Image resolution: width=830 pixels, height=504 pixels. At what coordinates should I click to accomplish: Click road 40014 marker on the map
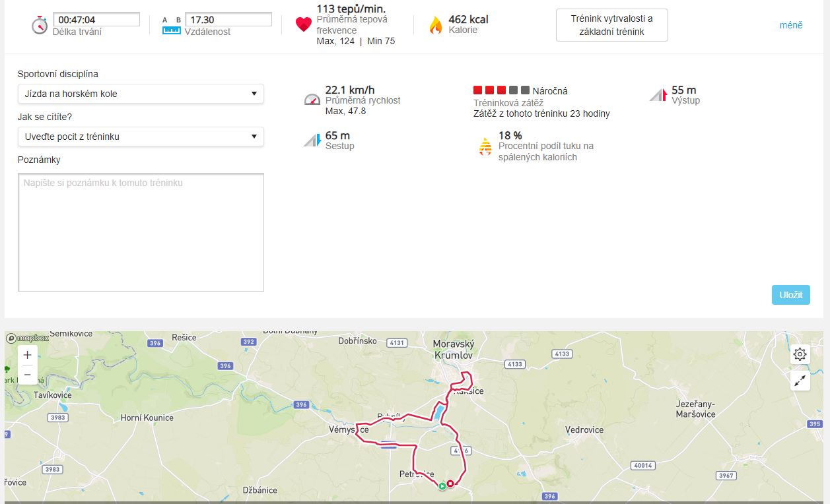[642, 465]
